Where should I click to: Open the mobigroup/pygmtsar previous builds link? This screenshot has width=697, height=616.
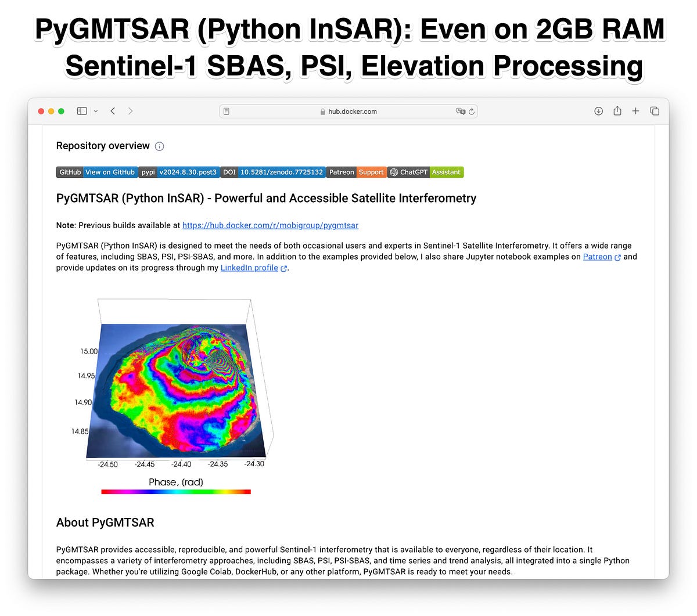click(x=270, y=225)
